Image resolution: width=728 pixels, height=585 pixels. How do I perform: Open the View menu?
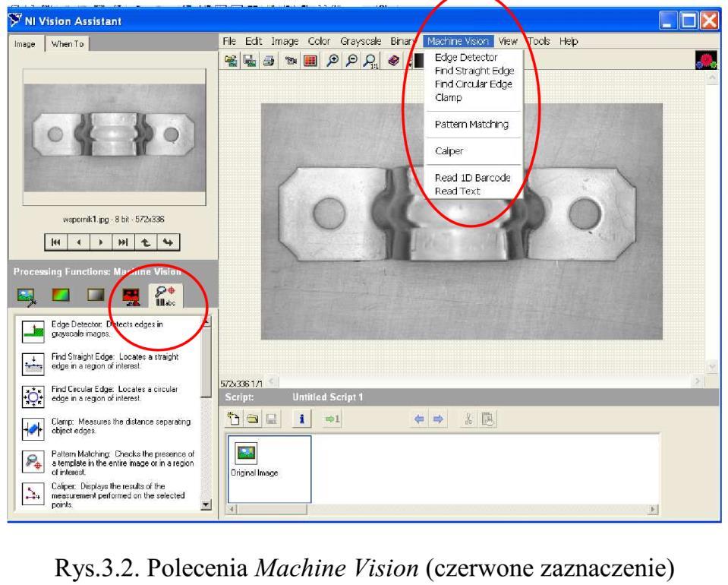coord(508,41)
